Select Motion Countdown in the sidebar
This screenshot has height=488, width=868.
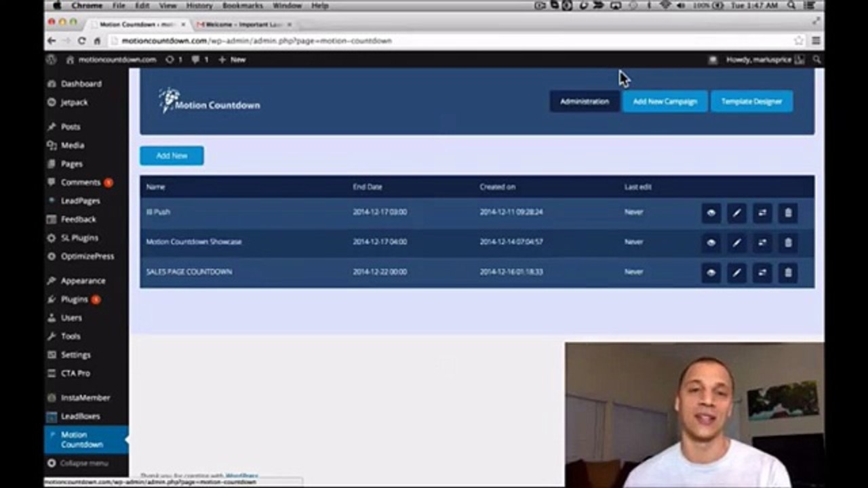(86, 440)
